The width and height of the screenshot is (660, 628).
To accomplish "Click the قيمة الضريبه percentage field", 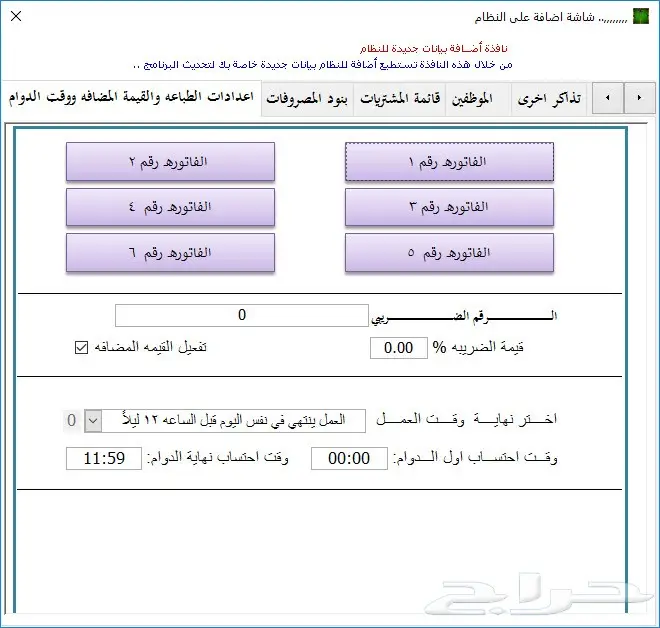I will click(399, 348).
